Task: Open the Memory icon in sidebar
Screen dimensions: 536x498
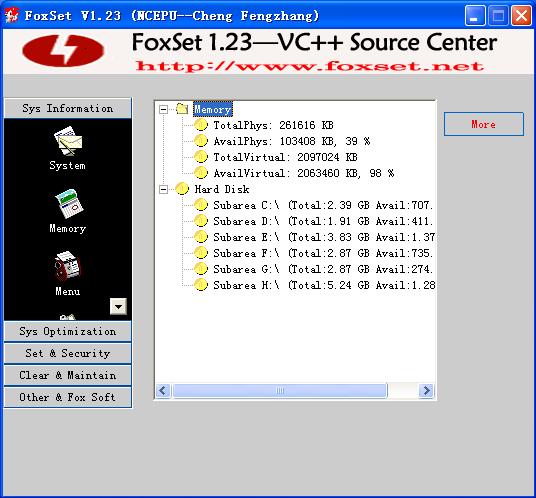Action: point(69,203)
